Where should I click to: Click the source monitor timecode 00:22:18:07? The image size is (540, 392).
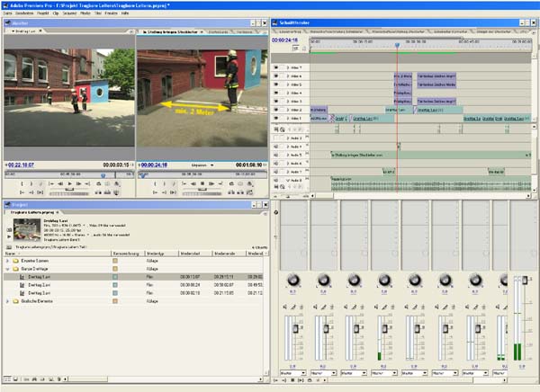click(21, 165)
